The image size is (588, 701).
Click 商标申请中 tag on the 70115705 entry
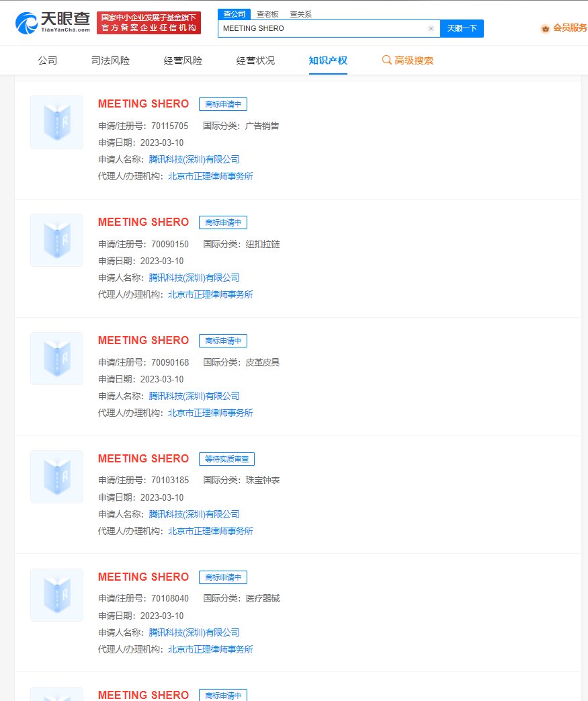click(x=223, y=104)
